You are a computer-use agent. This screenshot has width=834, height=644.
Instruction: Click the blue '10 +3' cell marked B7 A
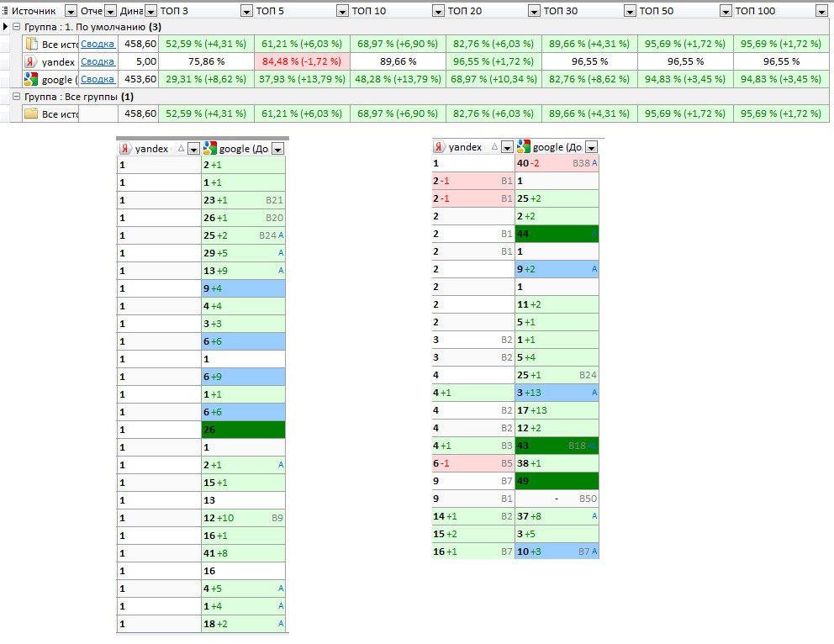pyautogui.click(x=557, y=552)
